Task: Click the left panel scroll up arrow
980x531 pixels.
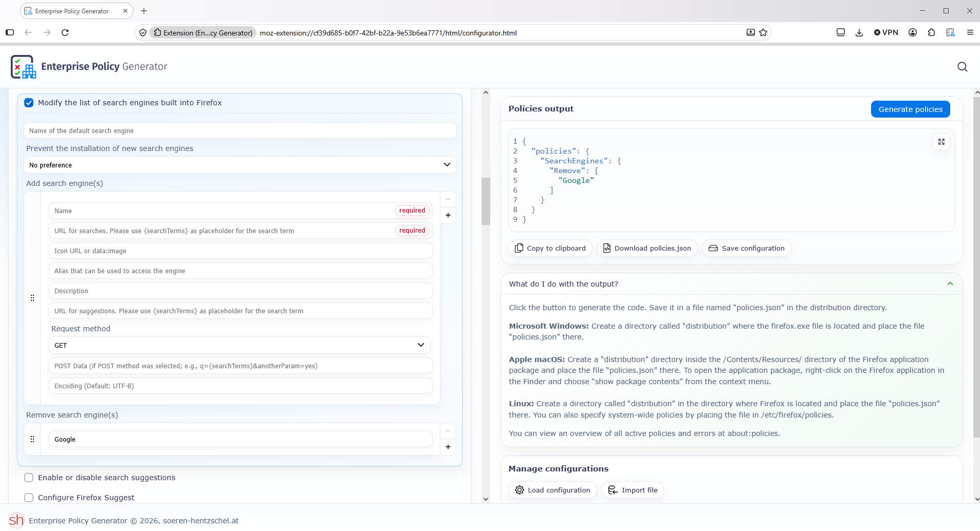Action: point(486,92)
